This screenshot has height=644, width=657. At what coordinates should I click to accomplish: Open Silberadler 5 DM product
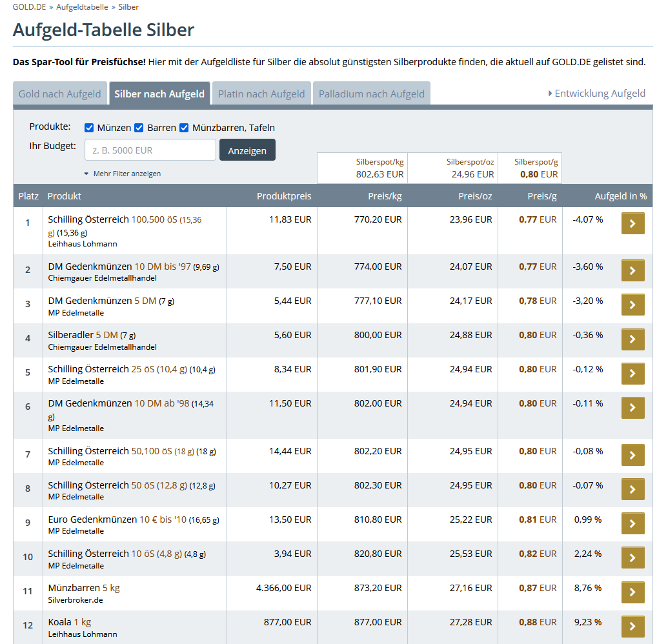tap(92, 335)
